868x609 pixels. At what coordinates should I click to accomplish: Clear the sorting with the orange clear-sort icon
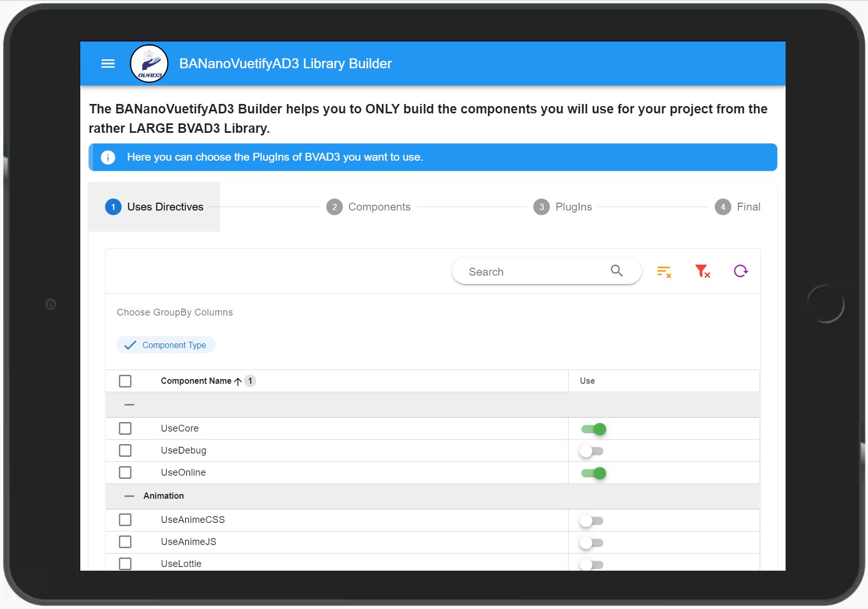tap(663, 271)
